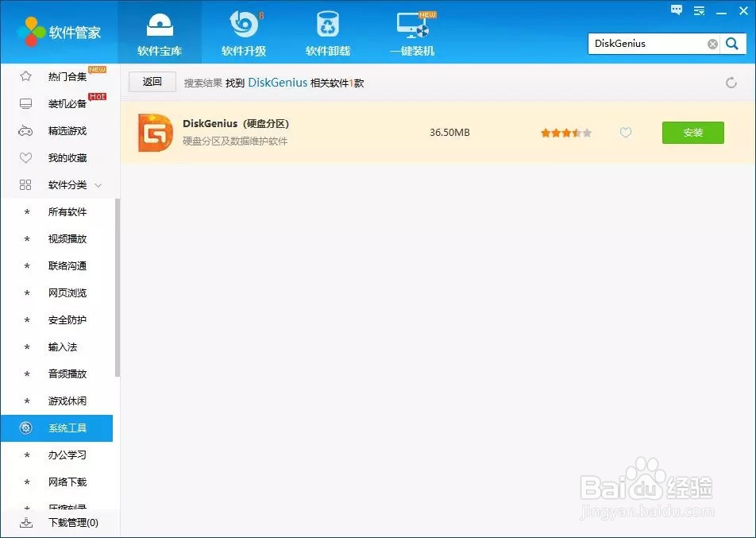This screenshot has height=538, width=756.
Task: Open the 一键装机 one-click setup tab
Action: [412, 32]
